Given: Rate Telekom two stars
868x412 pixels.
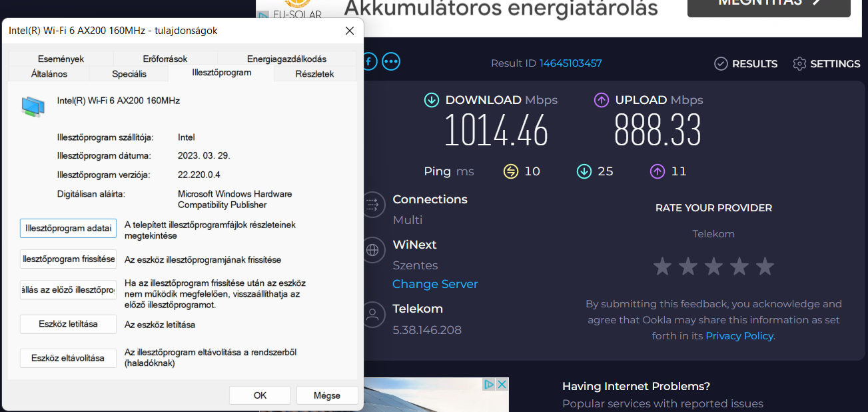Looking at the screenshot, I should 687,267.
